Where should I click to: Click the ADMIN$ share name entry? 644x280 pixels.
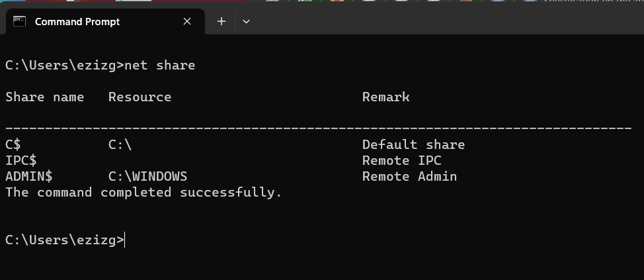pyautogui.click(x=29, y=176)
